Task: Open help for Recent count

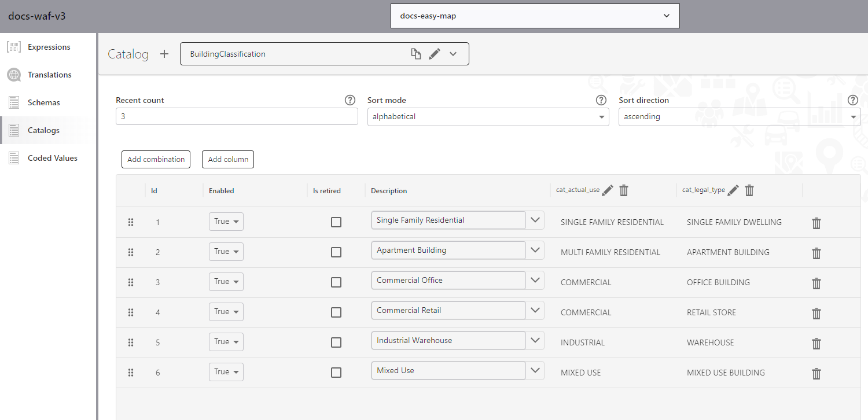Action: (350, 100)
